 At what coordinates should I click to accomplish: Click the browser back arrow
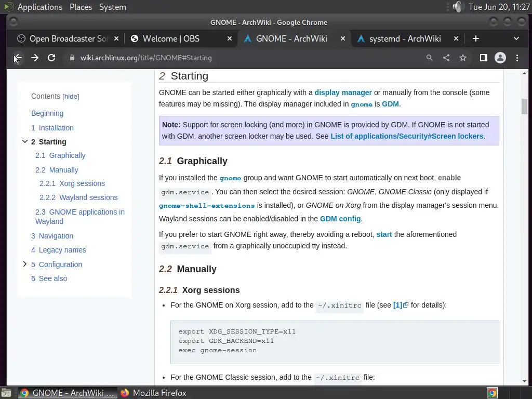18,58
